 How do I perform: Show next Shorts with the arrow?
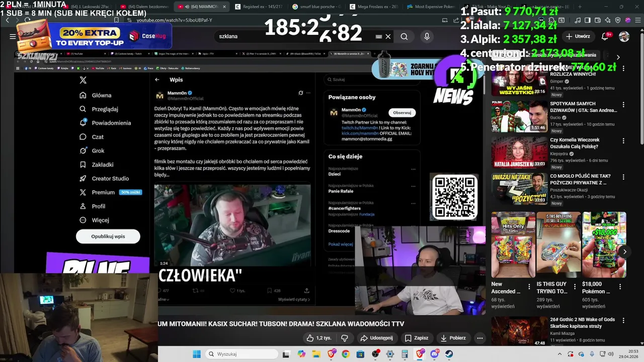coord(624,251)
